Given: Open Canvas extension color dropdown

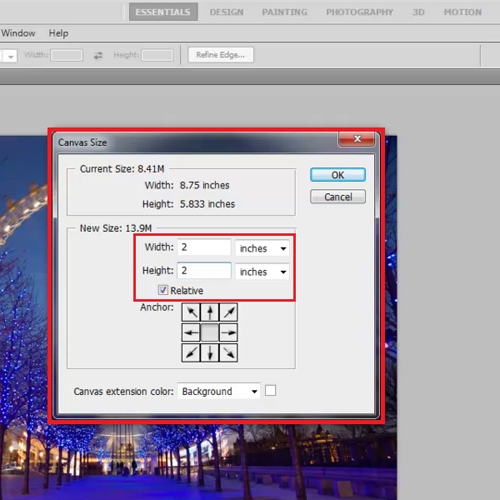Looking at the screenshot, I should 219,391.
